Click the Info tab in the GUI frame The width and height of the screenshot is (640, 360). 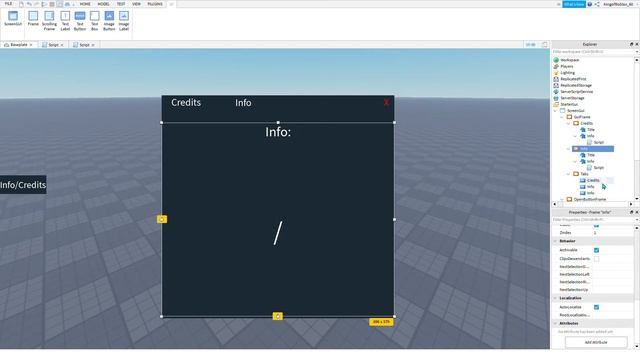tap(243, 103)
